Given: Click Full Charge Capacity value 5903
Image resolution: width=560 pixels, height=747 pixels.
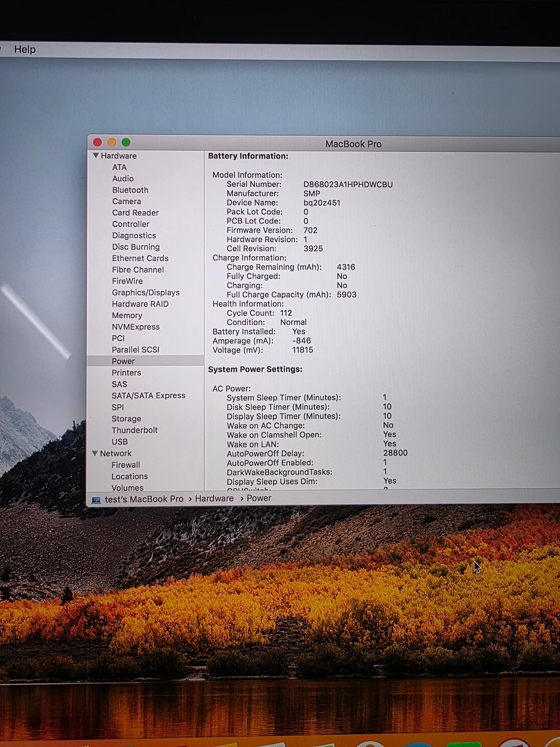Looking at the screenshot, I should tap(346, 295).
